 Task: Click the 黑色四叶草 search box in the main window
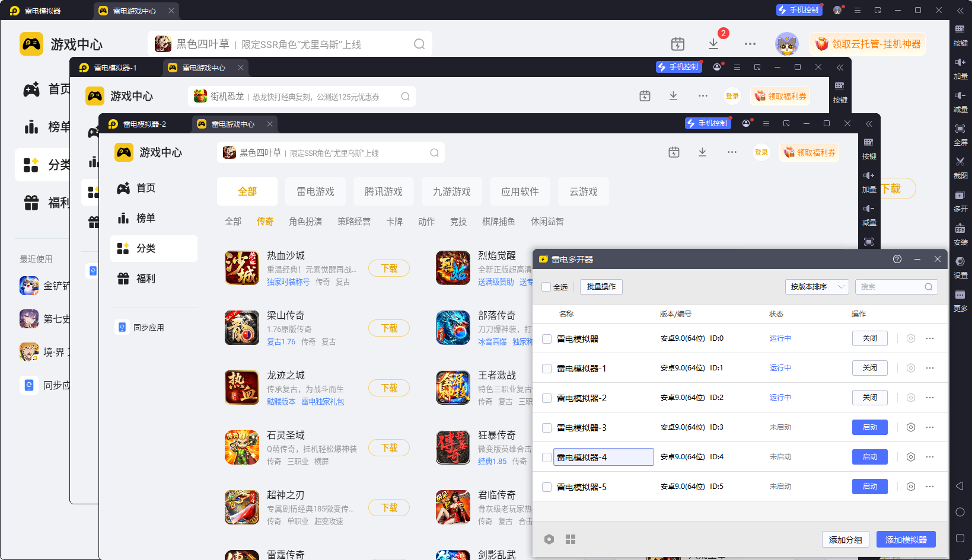coord(290,44)
